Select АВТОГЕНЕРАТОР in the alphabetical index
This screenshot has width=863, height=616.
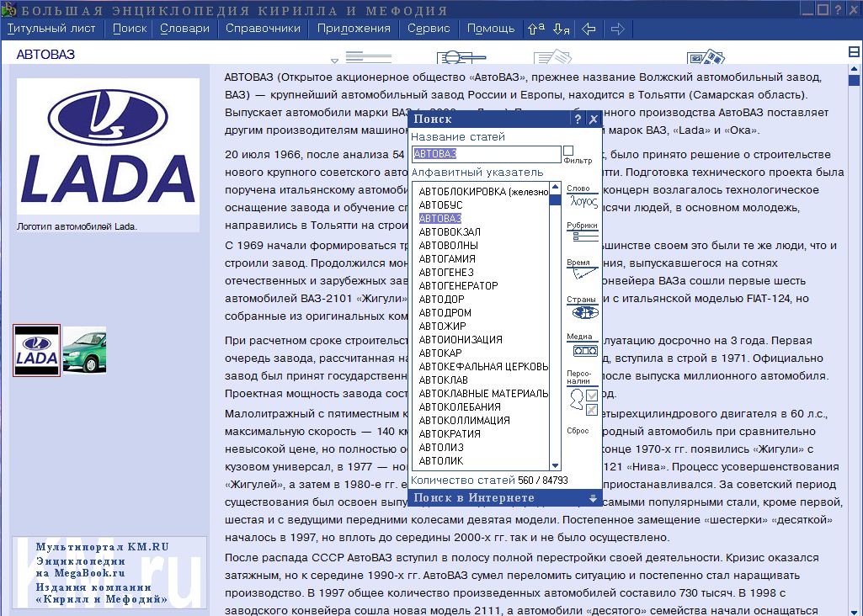click(x=458, y=286)
